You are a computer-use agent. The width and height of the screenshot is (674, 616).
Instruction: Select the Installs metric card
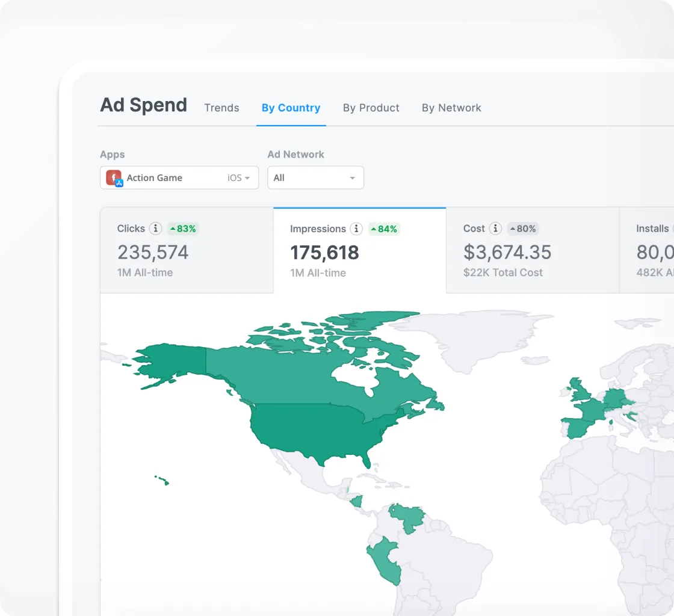tap(646, 250)
